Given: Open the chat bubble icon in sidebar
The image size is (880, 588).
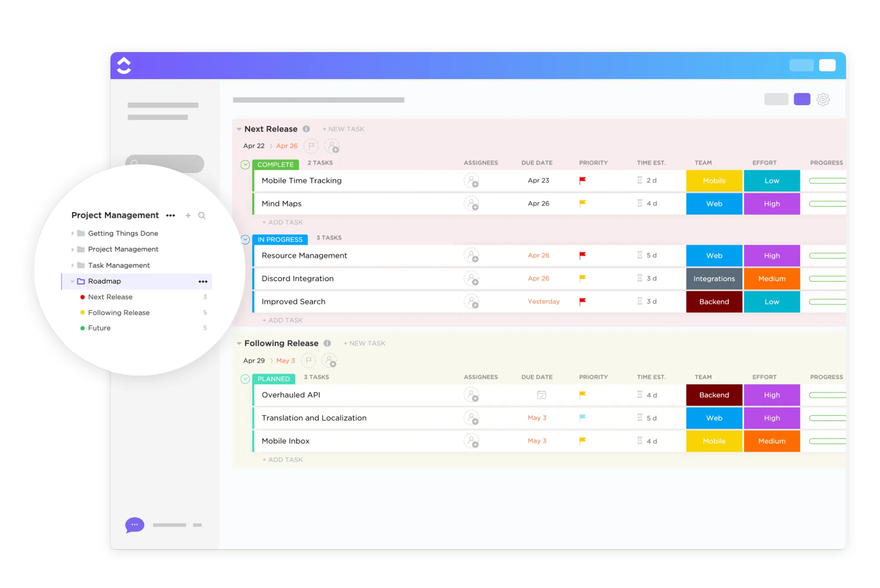Looking at the screenshot, I should [x=134, y=525].
